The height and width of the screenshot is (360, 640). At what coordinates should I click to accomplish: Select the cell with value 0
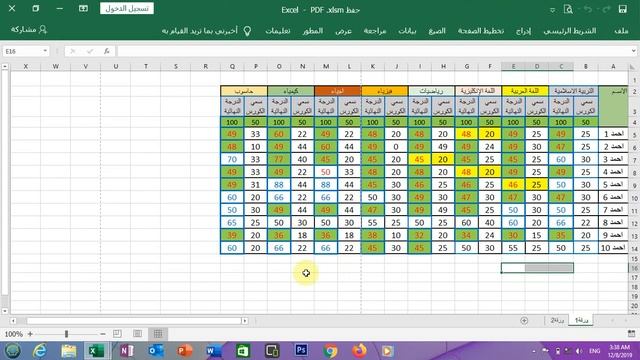396,147
